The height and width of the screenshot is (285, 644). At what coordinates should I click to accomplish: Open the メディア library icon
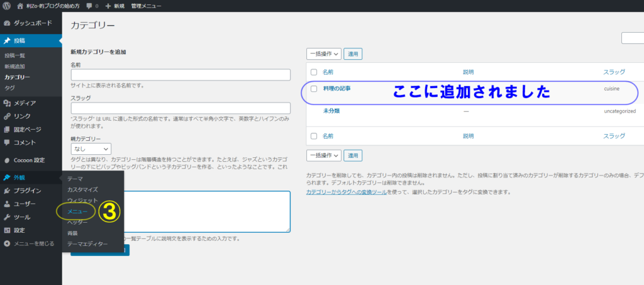click(x=7, y=103)
